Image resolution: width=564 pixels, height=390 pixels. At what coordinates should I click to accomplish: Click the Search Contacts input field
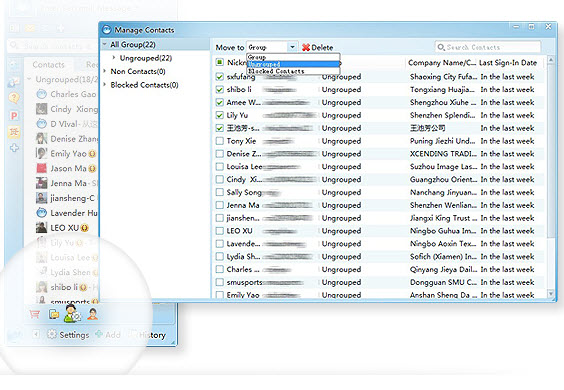[x=488, y=47]
